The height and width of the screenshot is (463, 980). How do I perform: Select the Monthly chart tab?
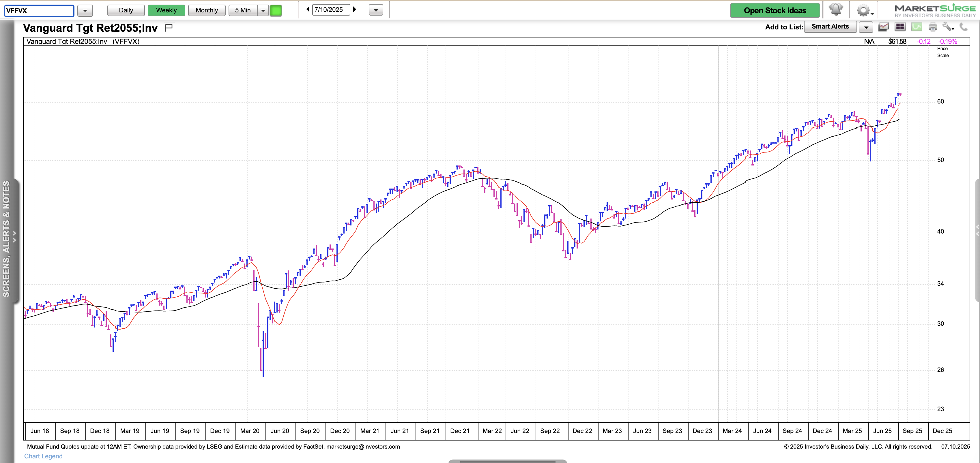pyautogui.click(x=207, y=10)
